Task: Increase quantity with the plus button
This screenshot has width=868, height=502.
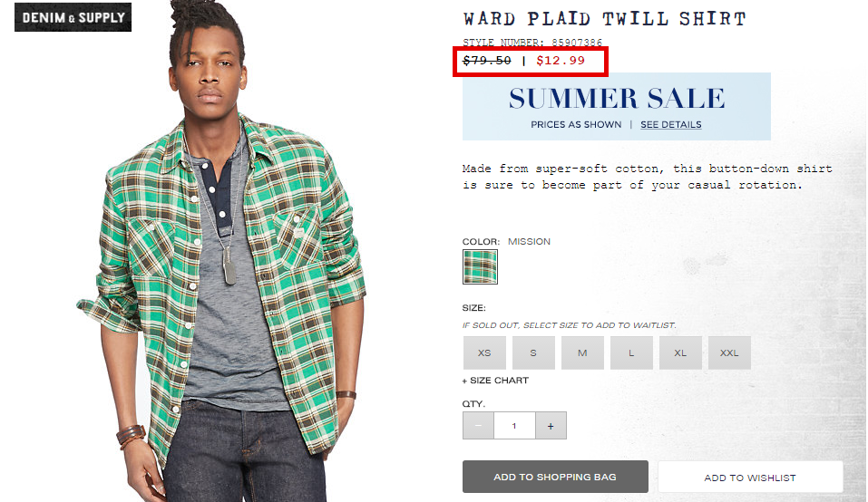Action: click(x=551, y=426)
